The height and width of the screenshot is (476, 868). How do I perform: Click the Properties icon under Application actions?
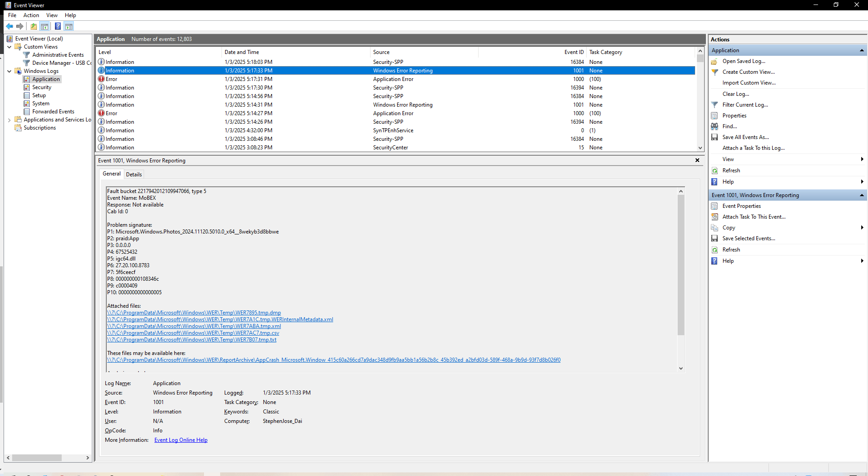(x=714, y=116)
